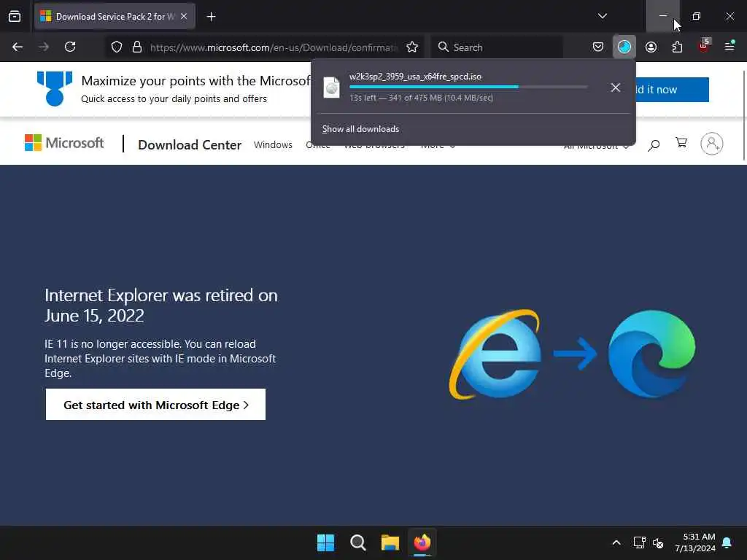Expand the list all tabs dropdown arrow
The width and height of the screenshot is (747, 560).
(x=602, y=16)
